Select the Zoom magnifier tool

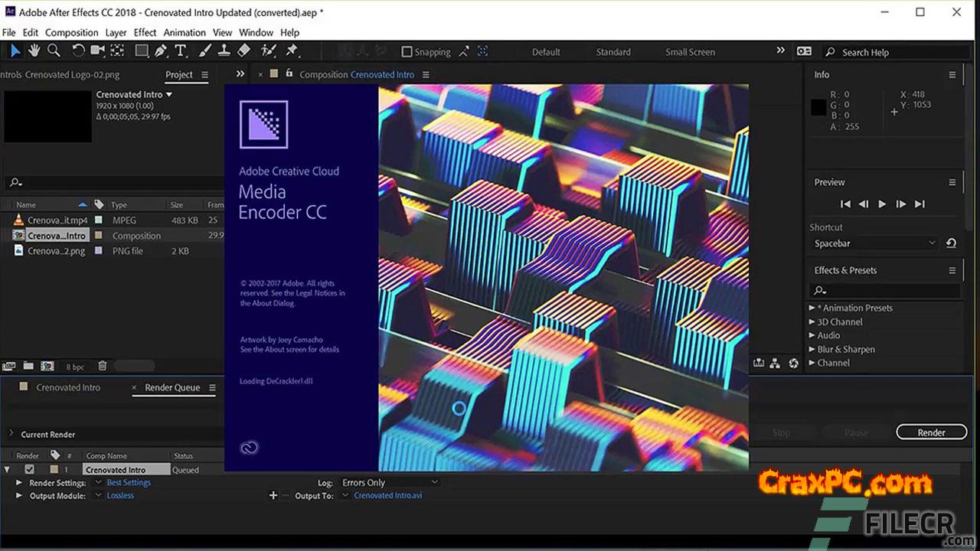coord(54,51)
